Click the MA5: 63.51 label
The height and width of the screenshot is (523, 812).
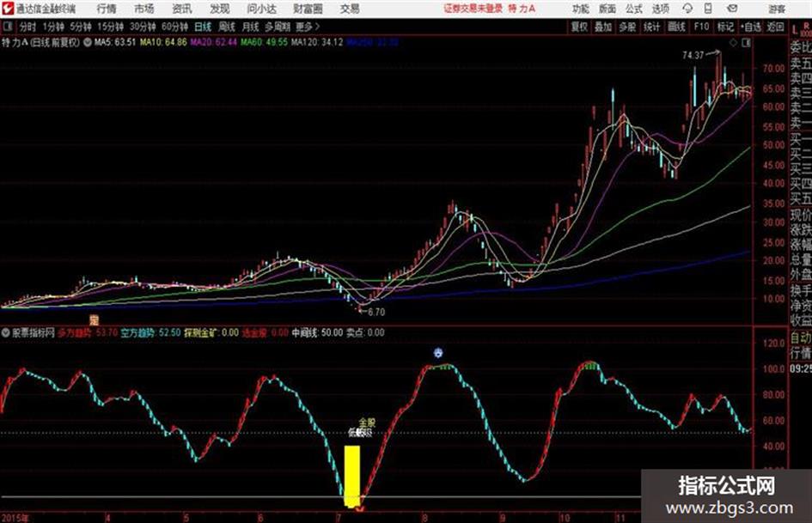[x=115, y=42]
